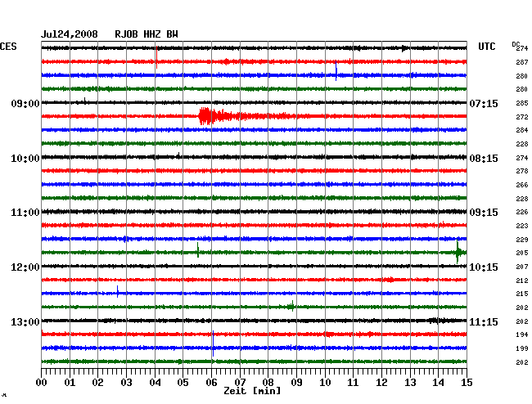
Task: Click the DC value 272
Action: tap(522, 117)
